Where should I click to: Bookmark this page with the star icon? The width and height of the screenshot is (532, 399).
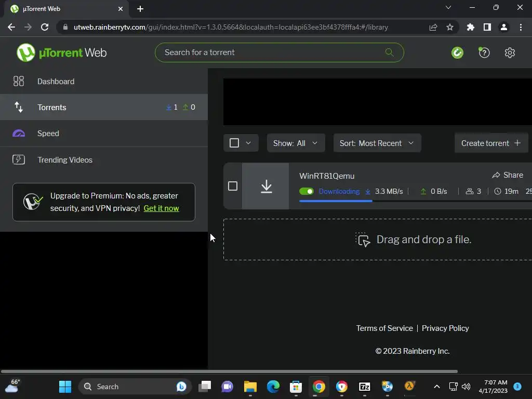click(x=450, y=27)
